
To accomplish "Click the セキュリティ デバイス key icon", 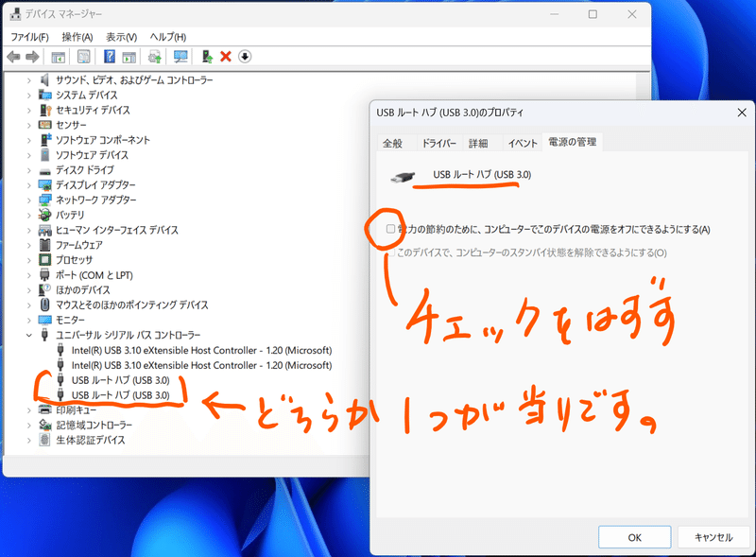I will coord(45,110).
